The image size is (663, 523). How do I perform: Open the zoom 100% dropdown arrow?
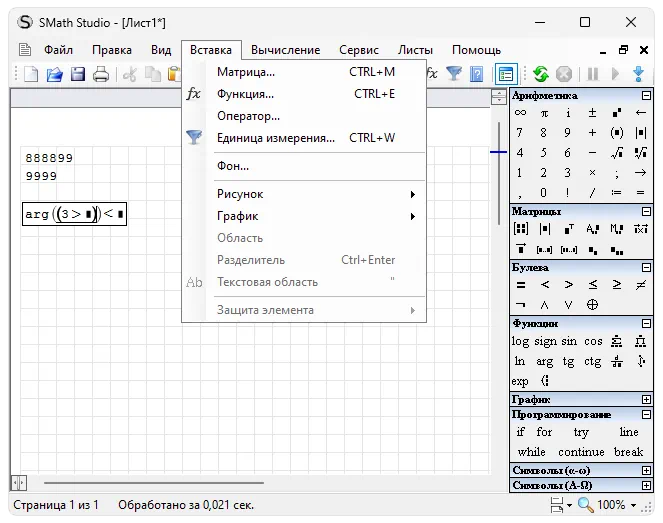coord(633,505)
